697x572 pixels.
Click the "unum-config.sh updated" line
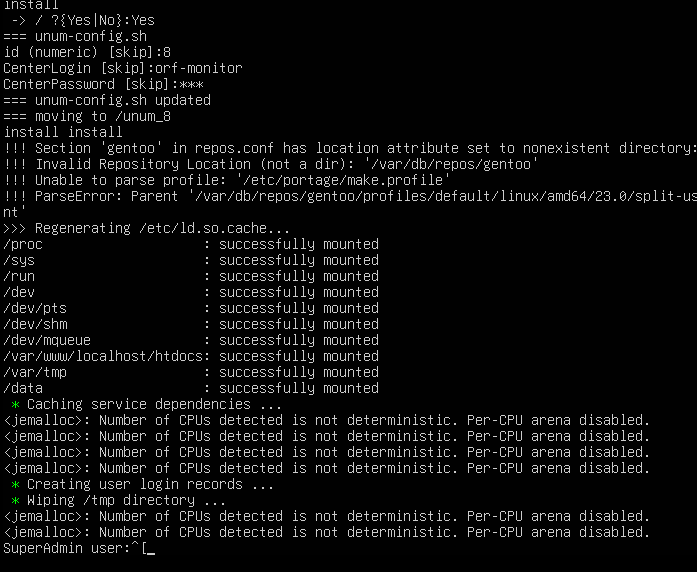(107, 100)
